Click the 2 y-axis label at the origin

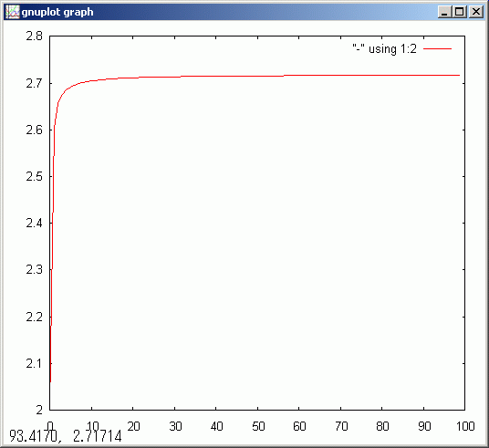coord(39,410)
